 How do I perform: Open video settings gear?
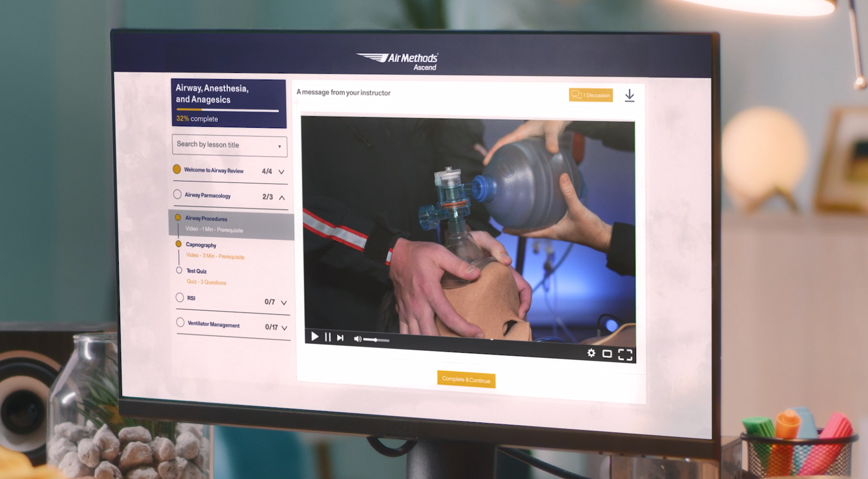click(591, 353)
